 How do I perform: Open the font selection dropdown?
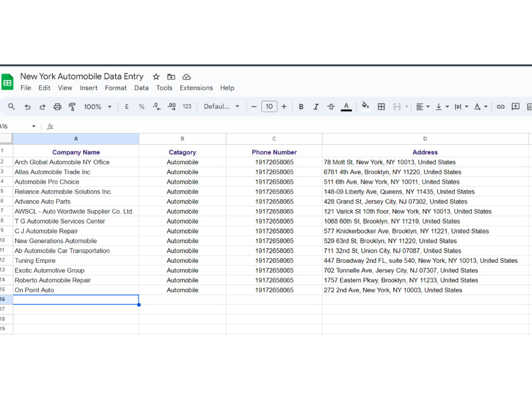[221, 106]
